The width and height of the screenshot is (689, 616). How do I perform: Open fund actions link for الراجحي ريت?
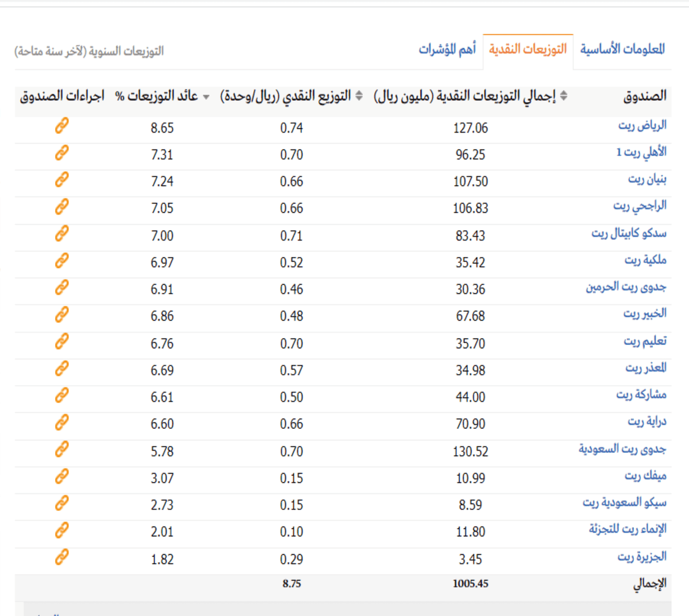point(62,207)
